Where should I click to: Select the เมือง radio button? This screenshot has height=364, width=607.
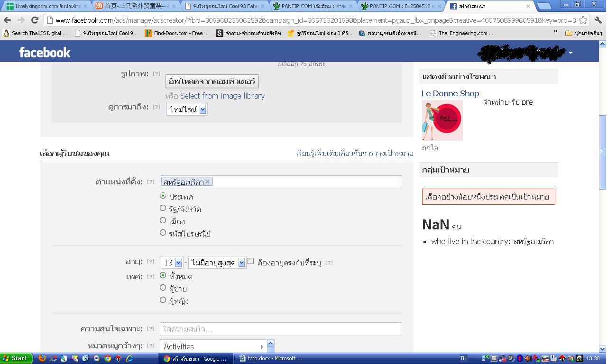[163, 220]
